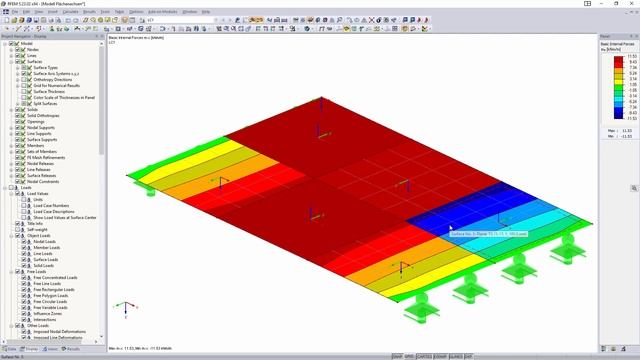This screenshot has height=360, width=640.
Task: Click the Save icon in top toolbar
Action: [36, 20]
